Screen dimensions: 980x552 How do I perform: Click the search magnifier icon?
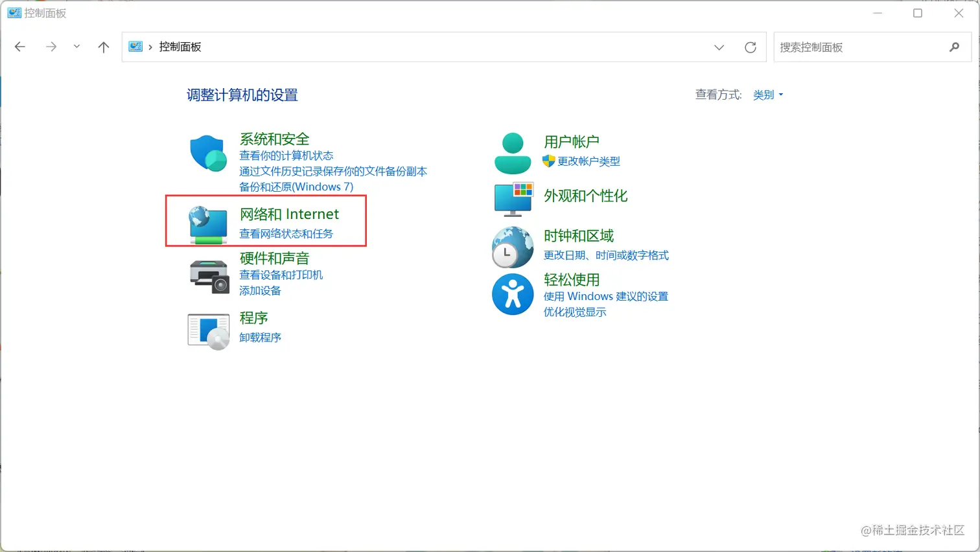954,47
